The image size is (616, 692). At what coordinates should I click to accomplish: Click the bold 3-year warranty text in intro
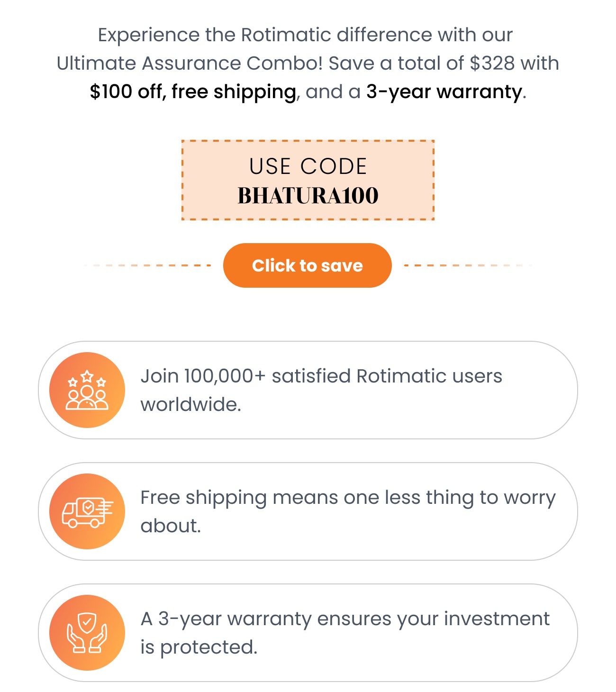tap(444, 91)
